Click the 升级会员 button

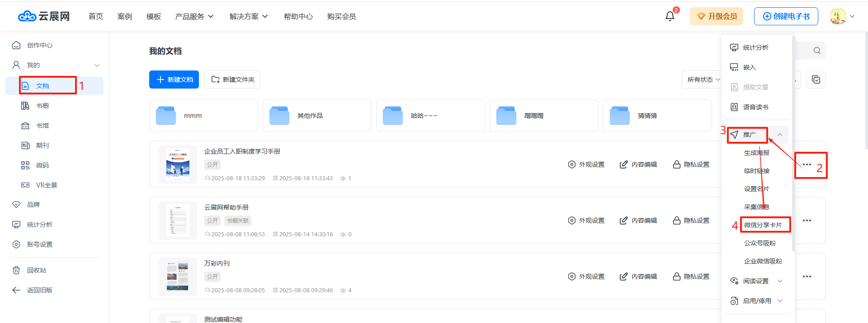pos(716,16)
